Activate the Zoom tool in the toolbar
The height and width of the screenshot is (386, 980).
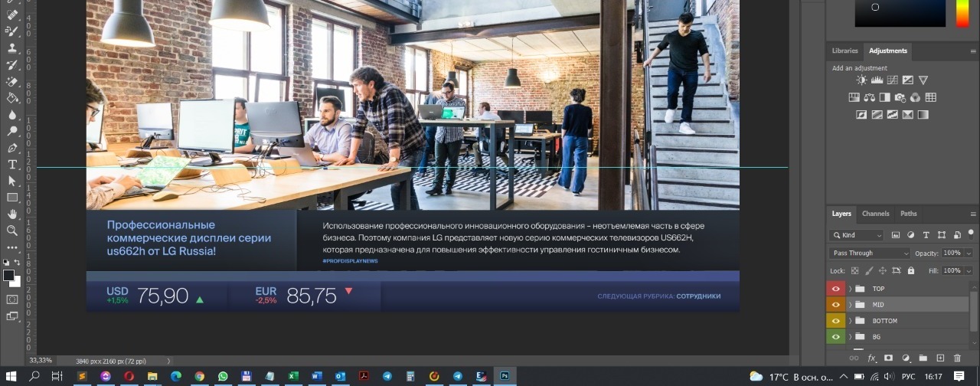(x=12, y=231)
